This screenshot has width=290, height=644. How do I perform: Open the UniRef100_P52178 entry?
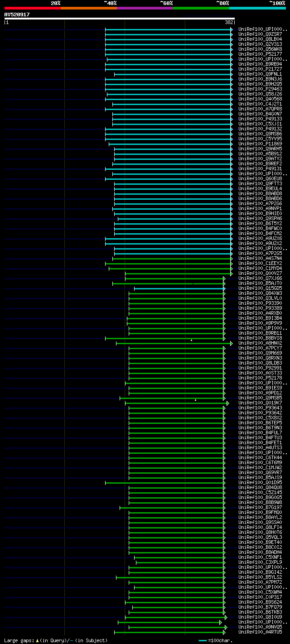coord(260,378)
